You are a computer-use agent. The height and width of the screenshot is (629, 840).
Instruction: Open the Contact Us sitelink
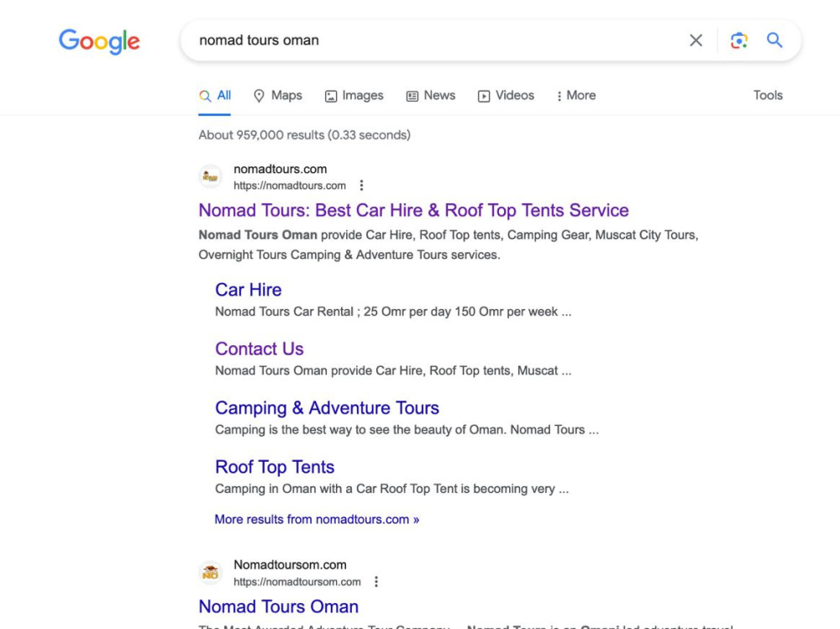tap(260, 349)
